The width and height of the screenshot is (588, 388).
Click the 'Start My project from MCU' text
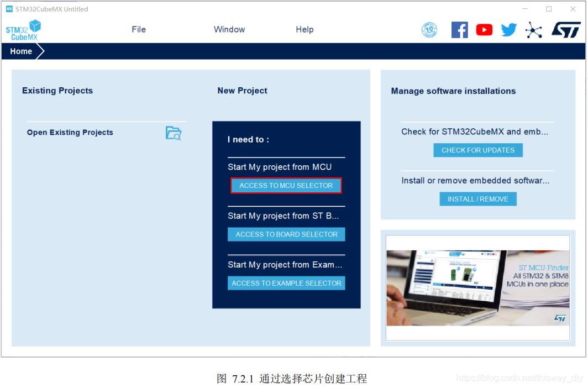[280, 167]
